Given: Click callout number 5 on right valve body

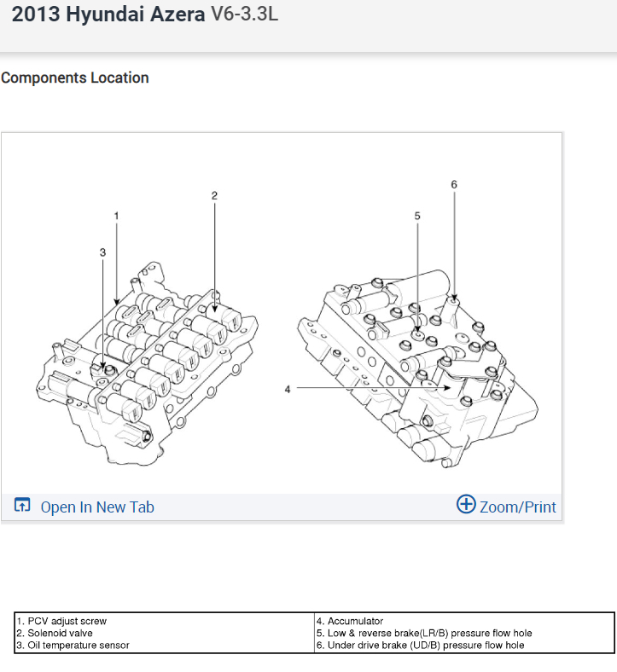Looking at the screenshot, I should pyautogui.click(x=417, y=216).
